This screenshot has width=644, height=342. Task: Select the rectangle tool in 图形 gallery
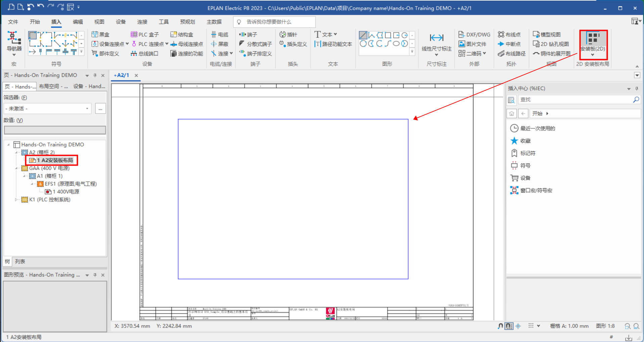tap(388, 35)
